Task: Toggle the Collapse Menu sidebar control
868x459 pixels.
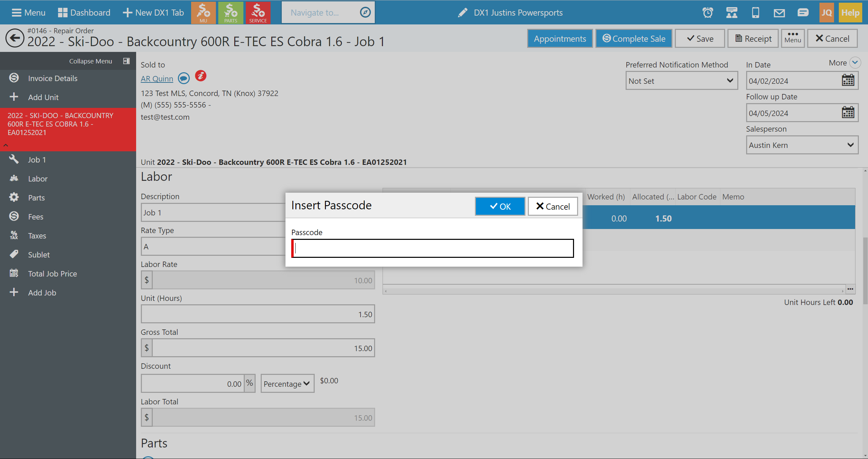Action: pos(126,61)
